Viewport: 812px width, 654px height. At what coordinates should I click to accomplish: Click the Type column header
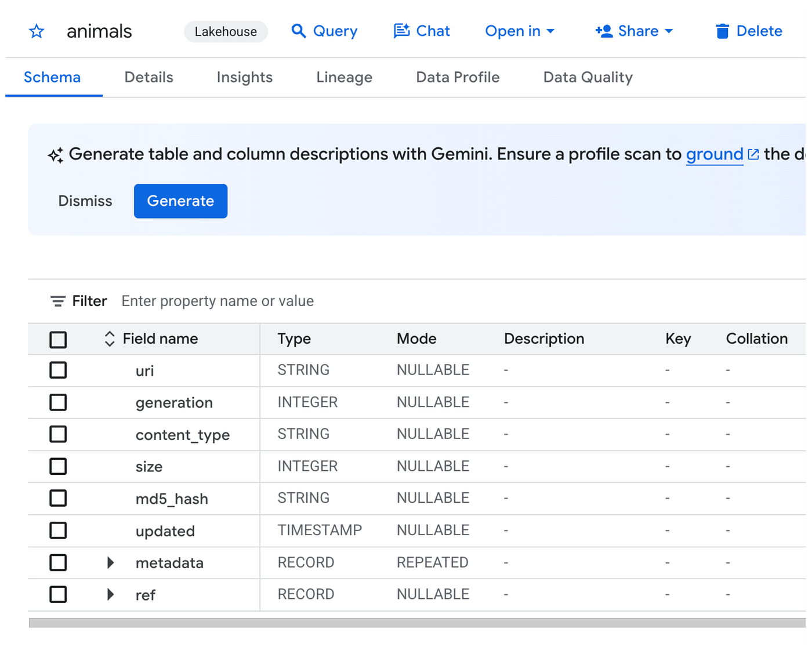click(294, 339)
